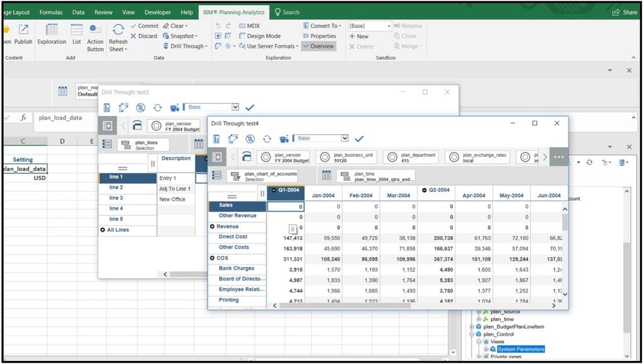Select plan_business_unit 10120 context tile

click(x=347, y=157)
